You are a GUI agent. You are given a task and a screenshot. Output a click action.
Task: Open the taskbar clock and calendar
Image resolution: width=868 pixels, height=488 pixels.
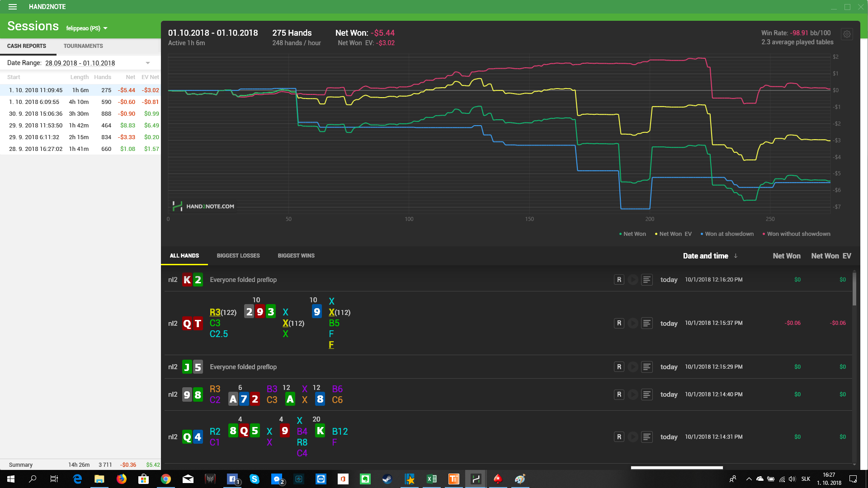click(x=829, y=479)
